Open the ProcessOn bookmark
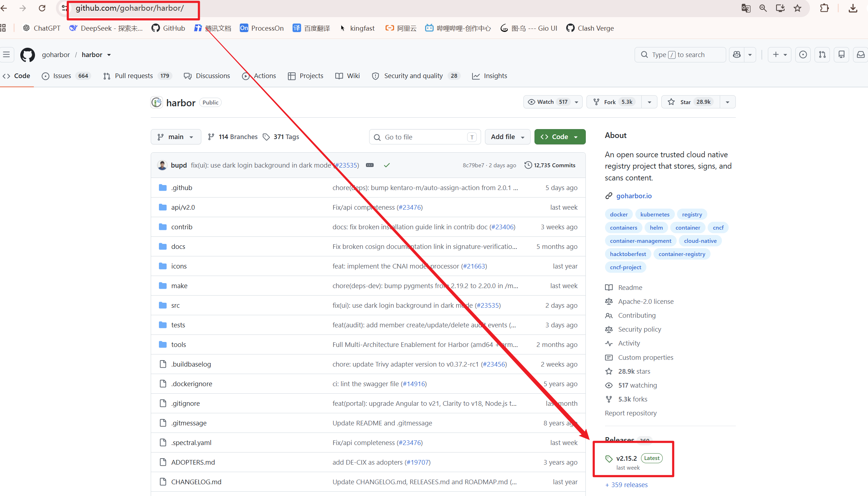Viewport: 868px width, 496px height. coord(262,28)
